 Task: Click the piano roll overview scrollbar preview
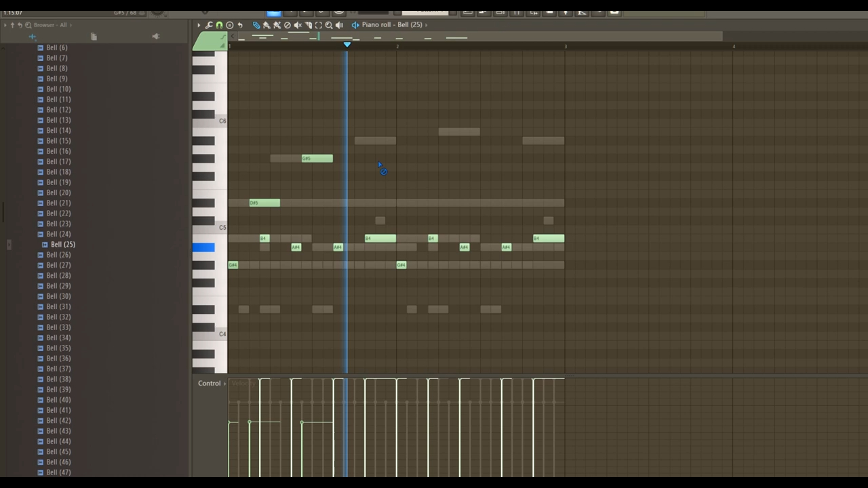pyautogui.click(x=480, y=37)
